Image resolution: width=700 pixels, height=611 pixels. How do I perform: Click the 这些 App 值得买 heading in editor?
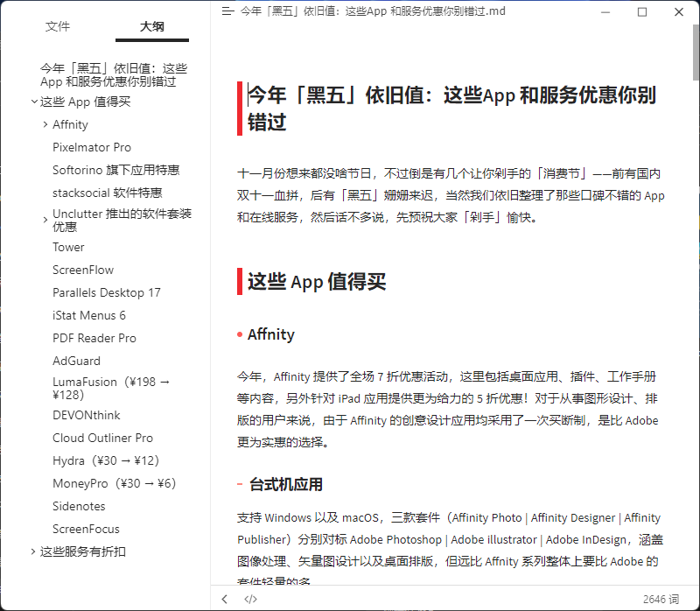click(x=317, y=282)
